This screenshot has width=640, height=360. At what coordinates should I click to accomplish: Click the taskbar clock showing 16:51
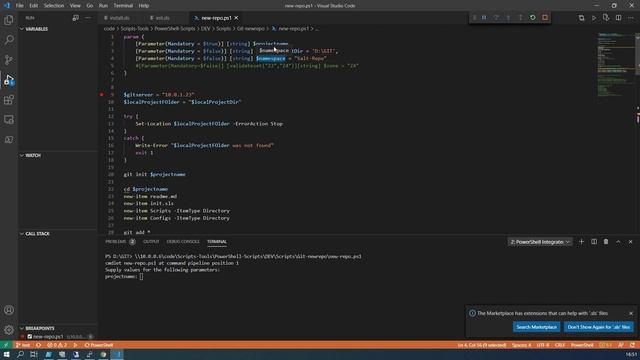point(631,355)
